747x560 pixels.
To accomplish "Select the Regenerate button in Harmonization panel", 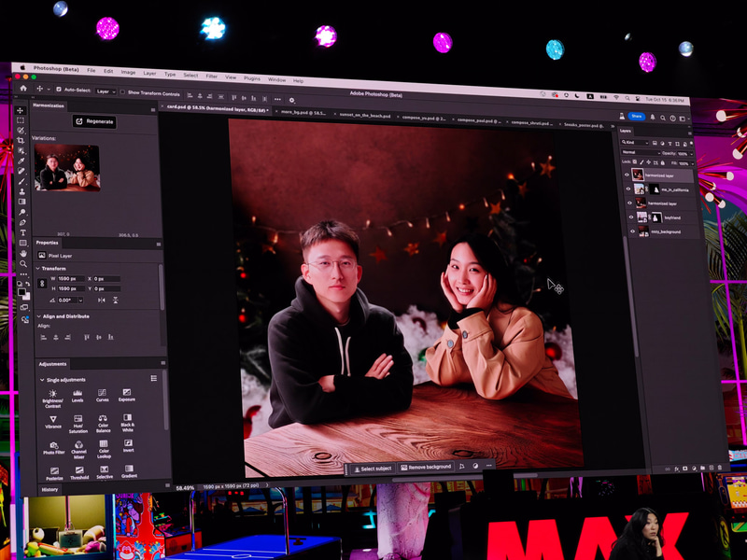I will (95, 121).
